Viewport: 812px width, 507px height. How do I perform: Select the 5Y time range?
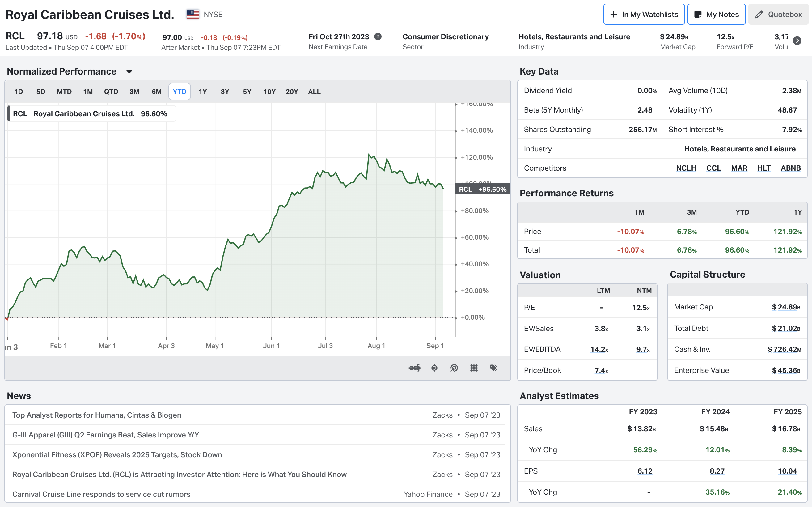click(x=247, y=92)
